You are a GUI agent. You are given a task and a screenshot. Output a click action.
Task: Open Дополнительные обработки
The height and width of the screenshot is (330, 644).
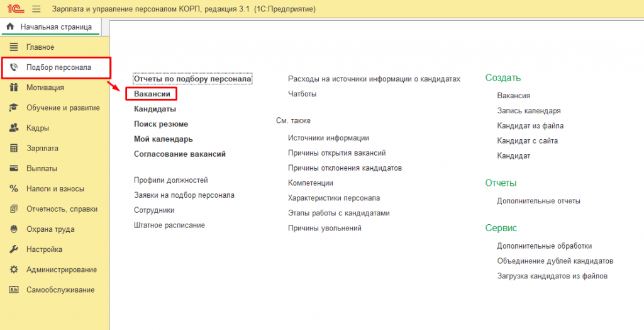(x=544, y=246)
